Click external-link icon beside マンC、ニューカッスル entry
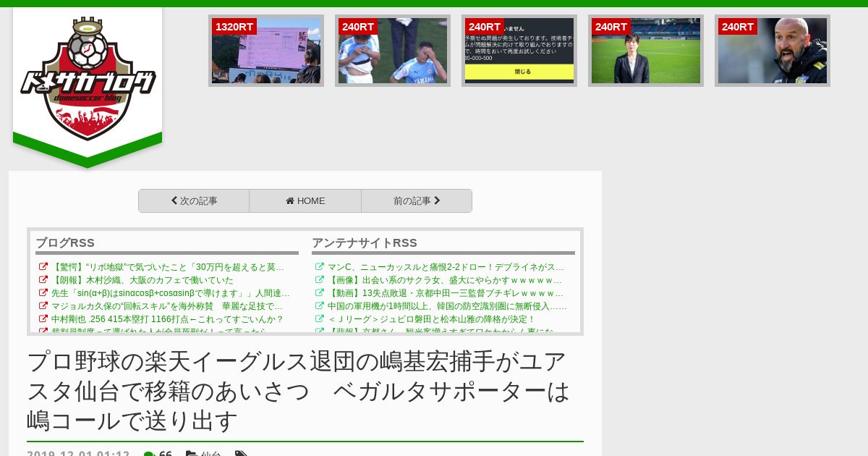This screenshot has height=456, width=868. point(320,267)
